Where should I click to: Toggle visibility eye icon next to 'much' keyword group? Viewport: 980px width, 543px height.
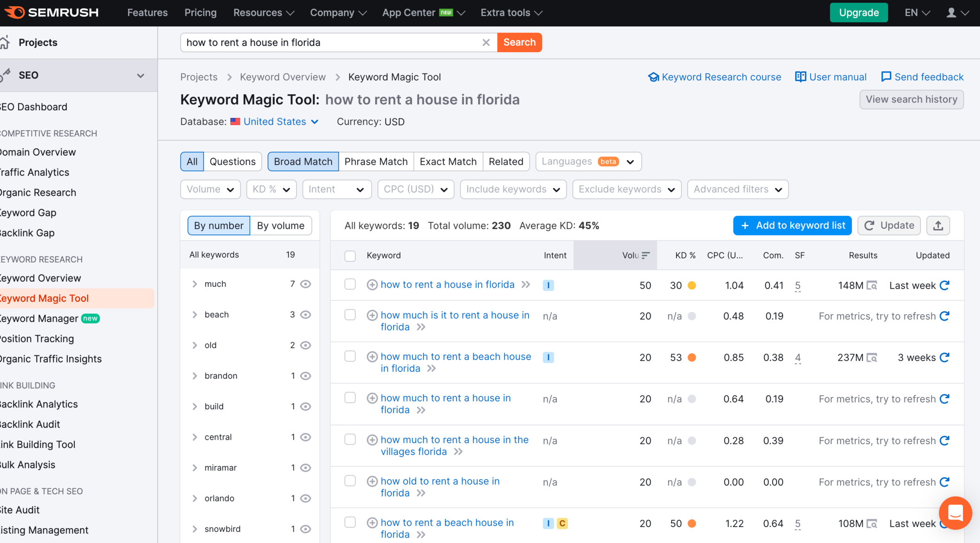305,284
